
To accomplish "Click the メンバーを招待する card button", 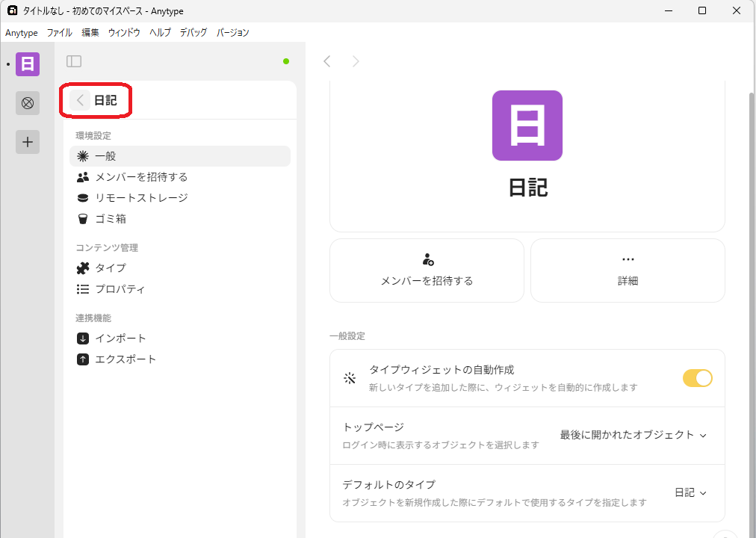I will tap(427, 270).
